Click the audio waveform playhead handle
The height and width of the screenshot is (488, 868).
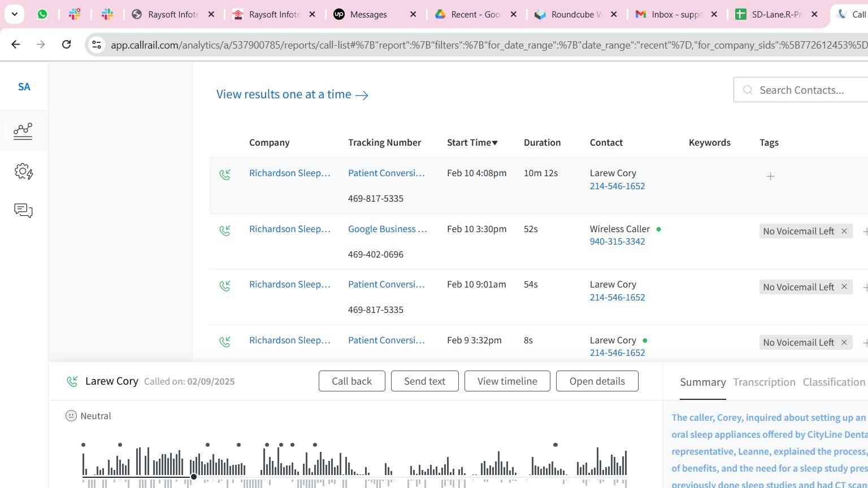pyautogui.click(x=194, y=477)
